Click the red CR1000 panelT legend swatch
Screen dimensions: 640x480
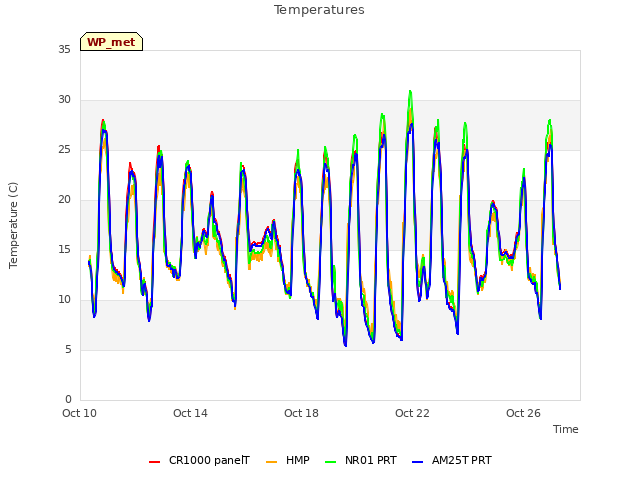tap(154, 461)
